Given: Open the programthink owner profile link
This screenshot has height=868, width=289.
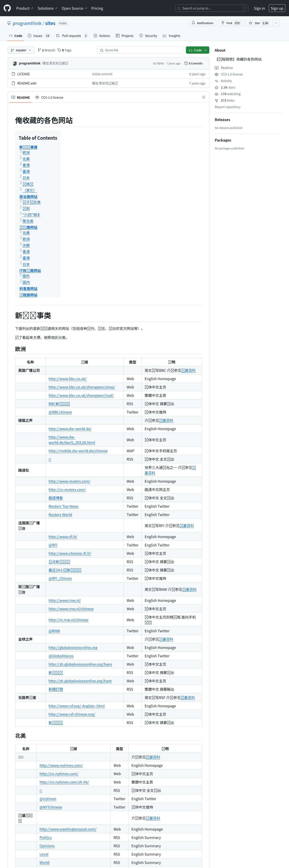Looking at the screenshot, I should click(27, 23).
